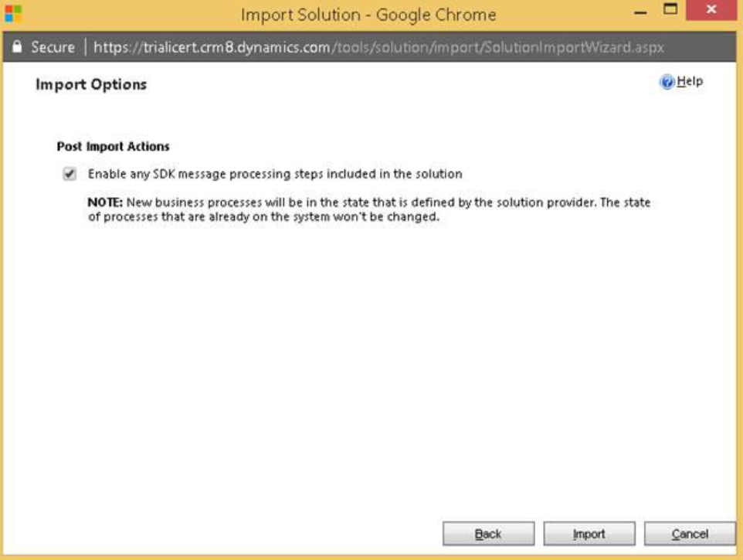The image size is (743, 560).
Task: Cancel the solution import wizard
Action: click(690, 534)
